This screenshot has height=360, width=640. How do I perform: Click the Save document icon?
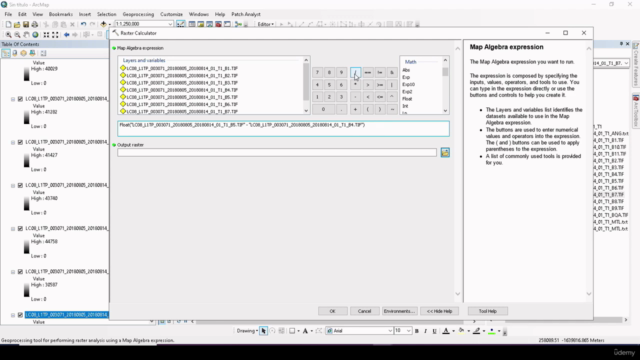tap(26, 24)
